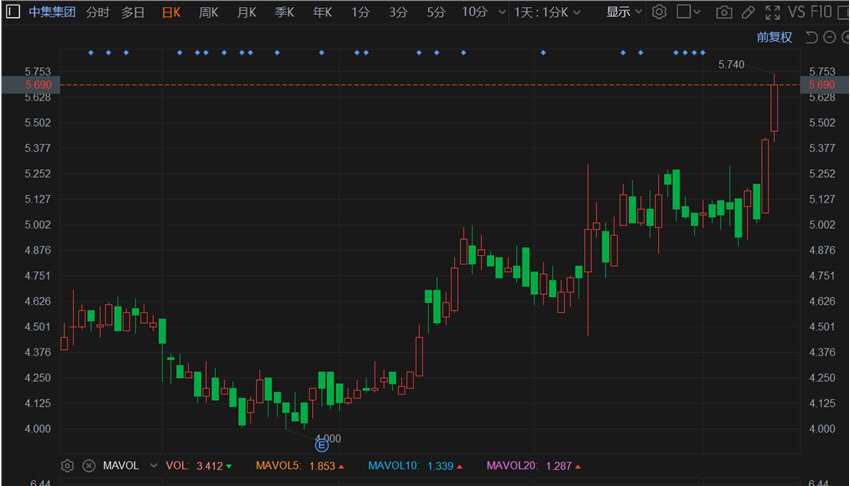This screenshot has height=486, width=850.
Task: Select the 3分 minute interval
Action: 398,12
